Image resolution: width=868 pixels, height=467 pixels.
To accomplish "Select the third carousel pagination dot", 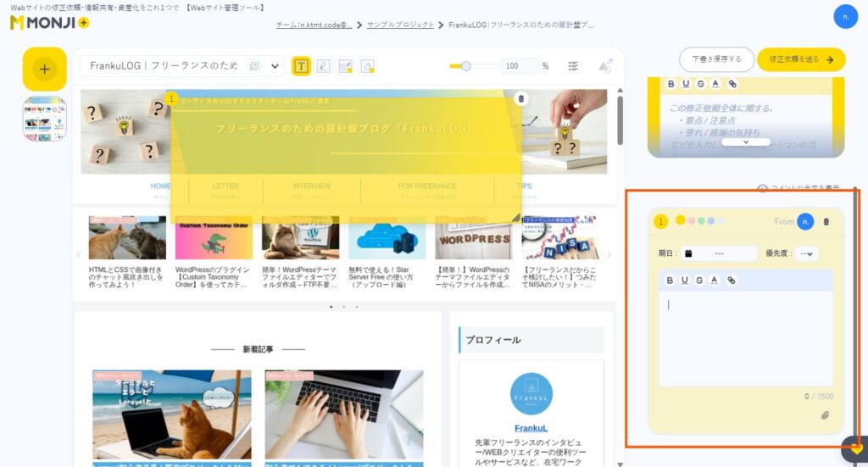I will pyautogui.click(x=357, y=307).
